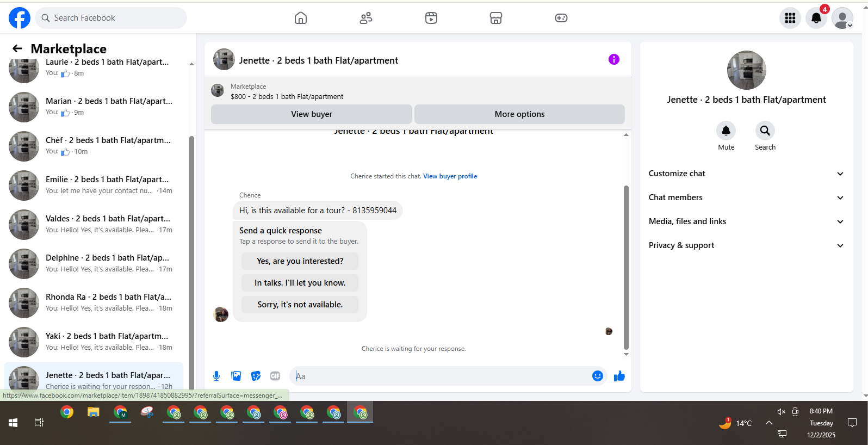Show hidden system tray icons chevron

[769, 423]
